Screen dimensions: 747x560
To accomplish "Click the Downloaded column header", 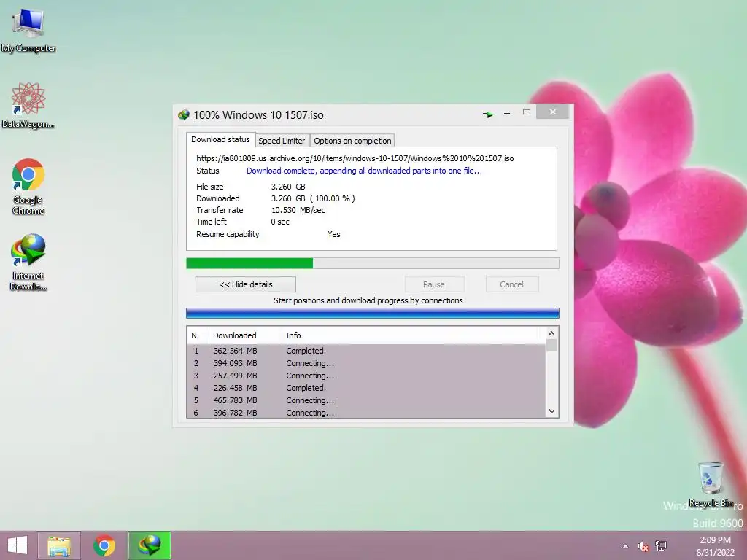I will coord(245,335).
